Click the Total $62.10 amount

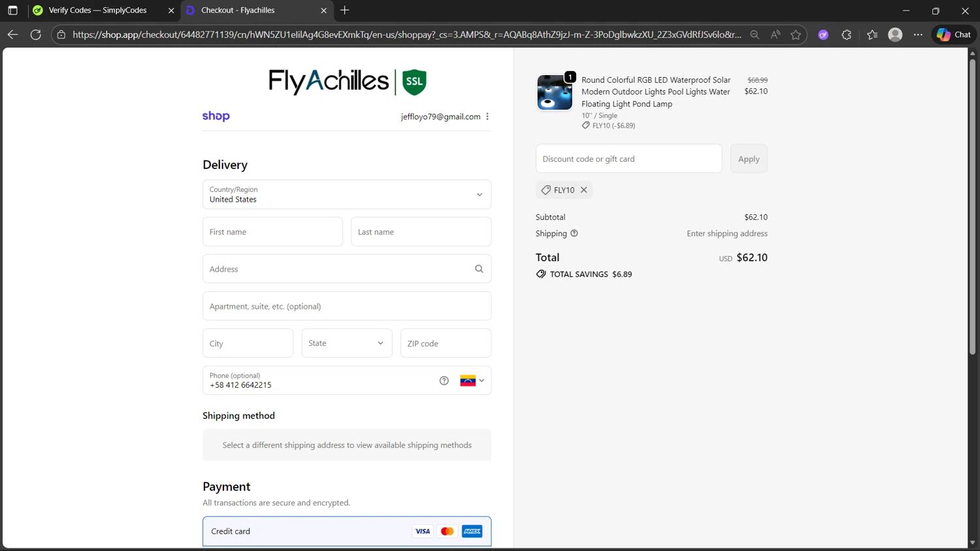[752, 258]
